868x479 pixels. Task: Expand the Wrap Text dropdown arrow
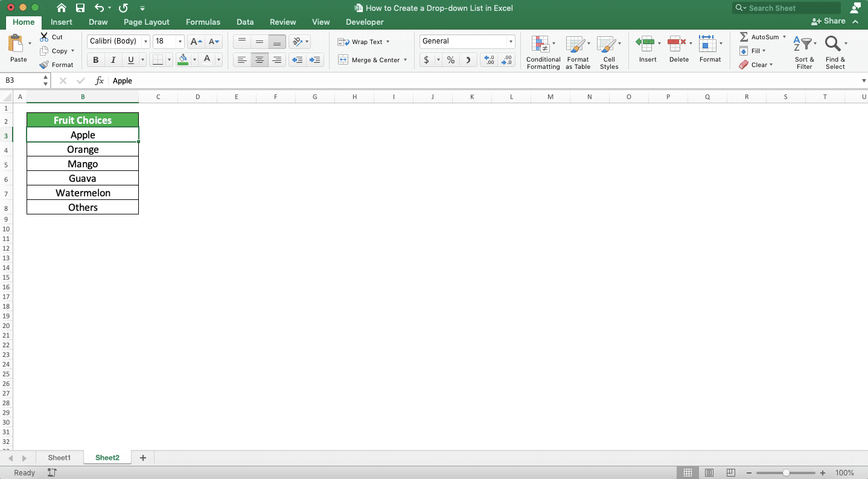[x=388, y=42]
